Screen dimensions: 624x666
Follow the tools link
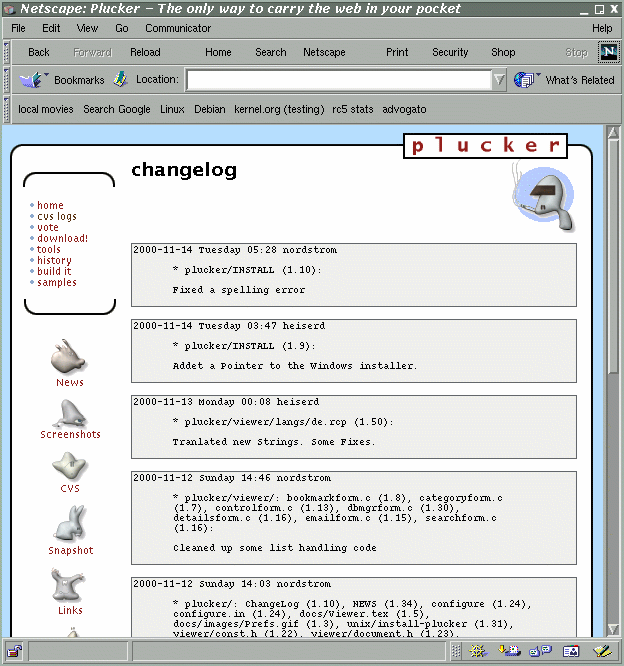point(48,249)
